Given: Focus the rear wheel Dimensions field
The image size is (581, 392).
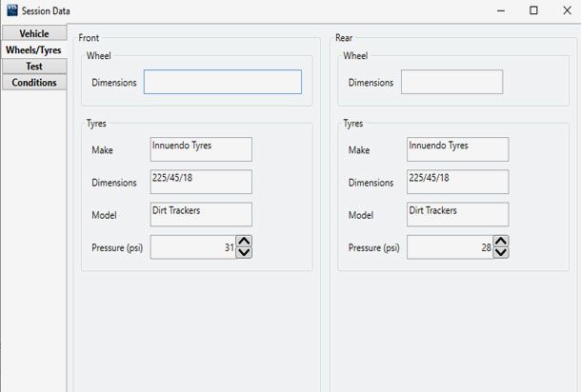Looking at the screenshot, I should pyautogui.click(x=451, y=82).
